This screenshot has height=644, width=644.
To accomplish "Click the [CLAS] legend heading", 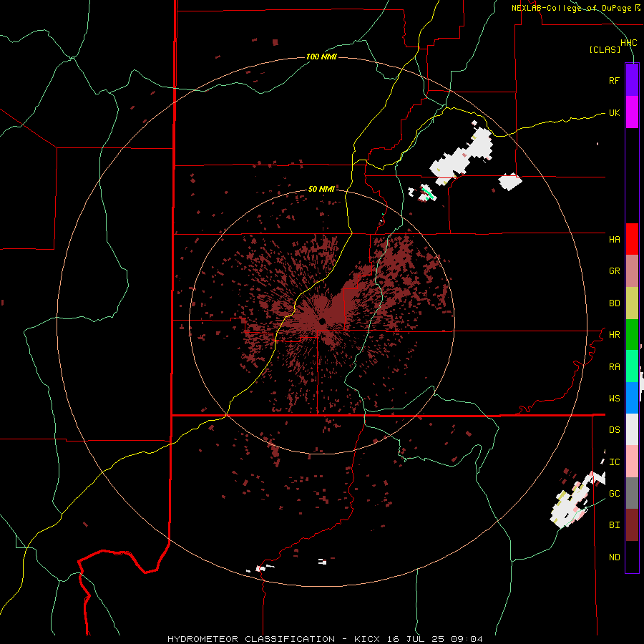I will 605,50.
